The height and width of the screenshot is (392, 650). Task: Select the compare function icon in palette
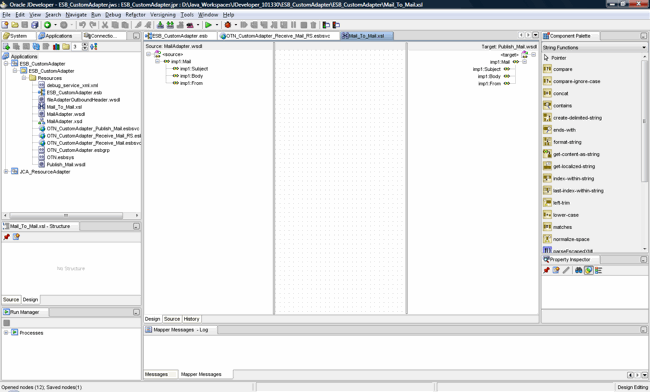tap(547, 69)
